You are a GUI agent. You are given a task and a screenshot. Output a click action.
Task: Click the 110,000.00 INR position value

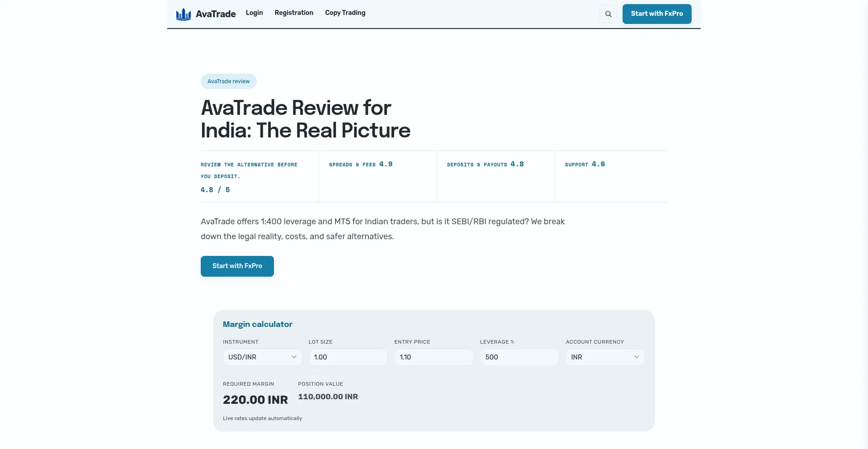tap(328, 397)
